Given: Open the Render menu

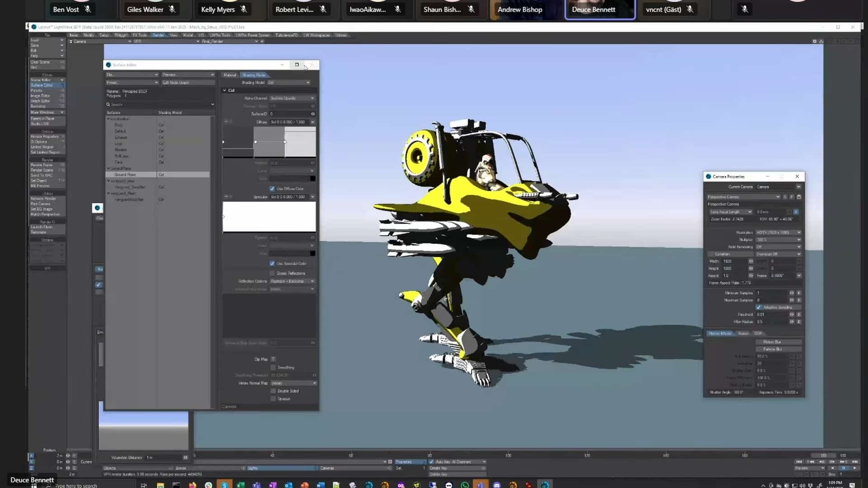Looking at the screenshot, I should tap(159, 35).
